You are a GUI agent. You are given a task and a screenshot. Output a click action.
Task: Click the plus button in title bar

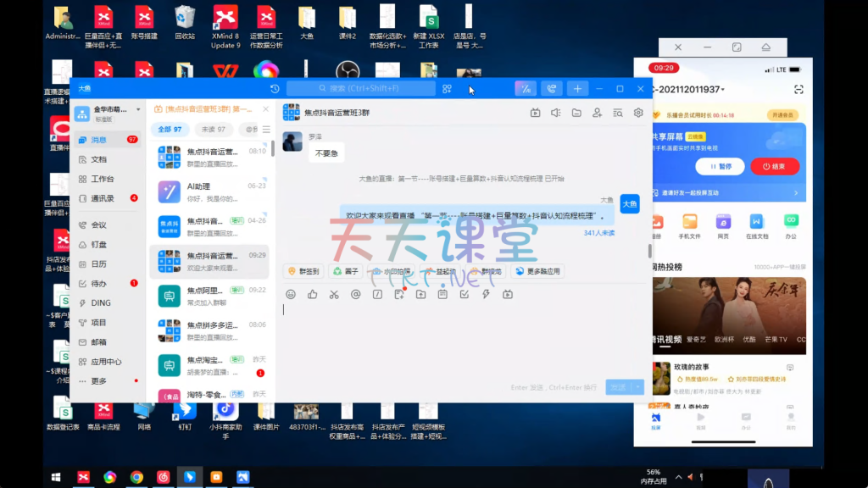577,89
